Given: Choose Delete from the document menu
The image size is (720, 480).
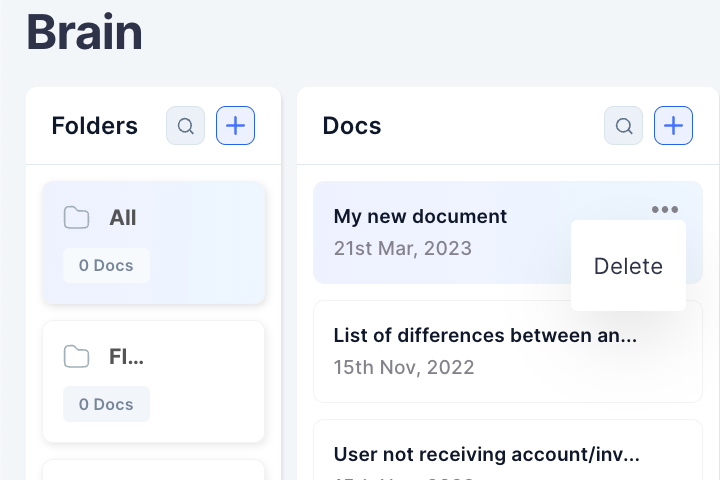Looking at the screenshot, I should click(x=628, y=266).
